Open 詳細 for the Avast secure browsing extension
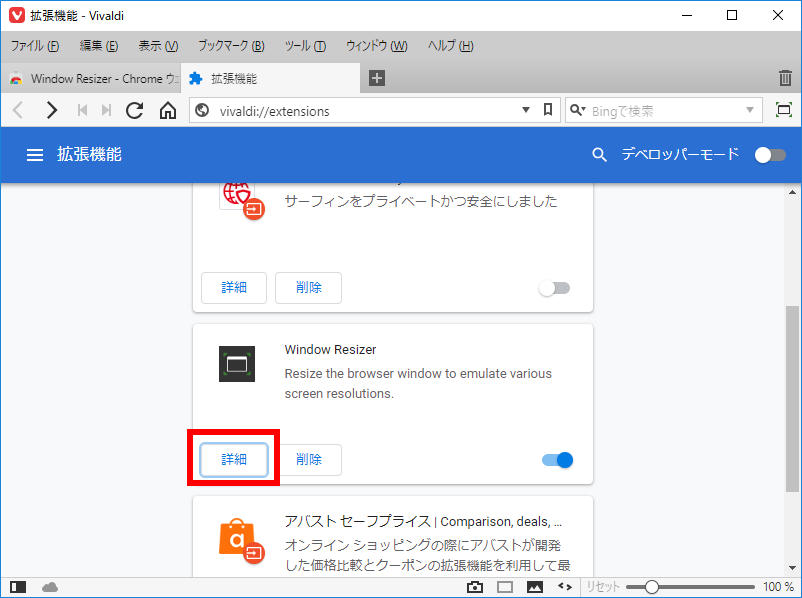Image resolution: width=802 pixels, height=598 pixels. click(234, 288)
